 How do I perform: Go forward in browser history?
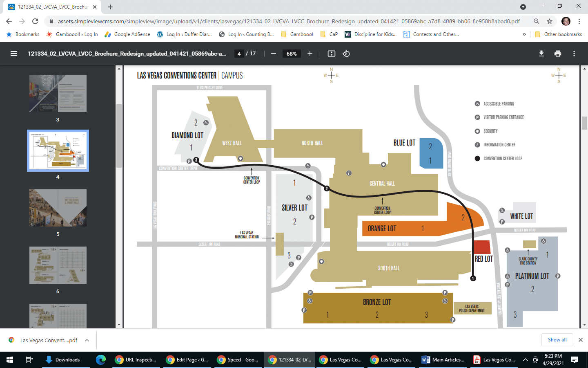click(22, 21)
